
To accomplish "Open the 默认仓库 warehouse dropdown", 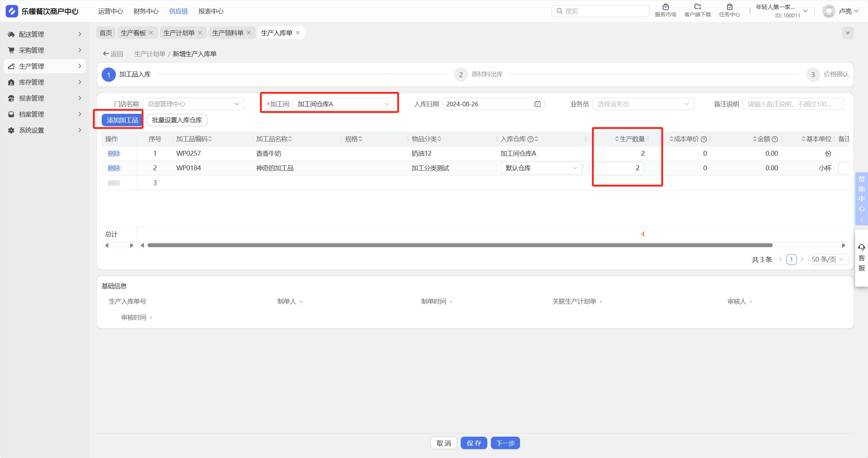I will [541, 168].
